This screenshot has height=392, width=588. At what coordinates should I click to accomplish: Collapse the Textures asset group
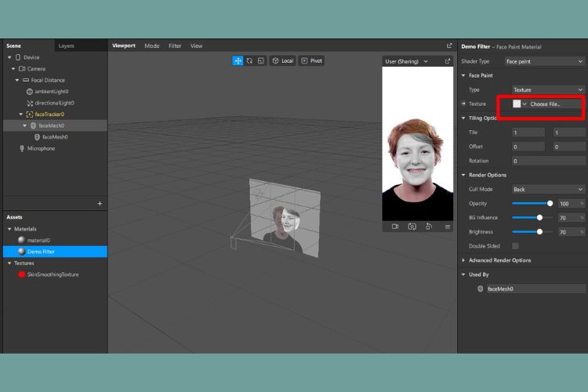9,263
